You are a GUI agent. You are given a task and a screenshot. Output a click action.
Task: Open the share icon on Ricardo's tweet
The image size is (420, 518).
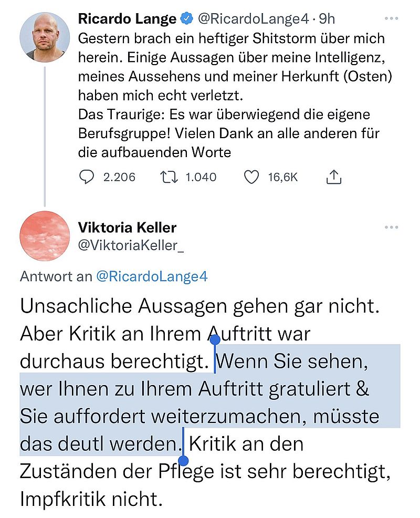coord(334,178)
